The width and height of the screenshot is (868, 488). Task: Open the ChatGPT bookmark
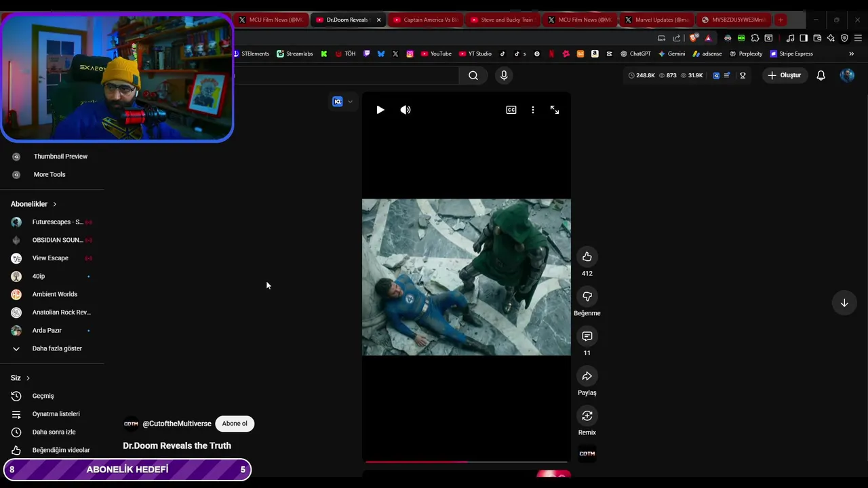coord(635,54)
